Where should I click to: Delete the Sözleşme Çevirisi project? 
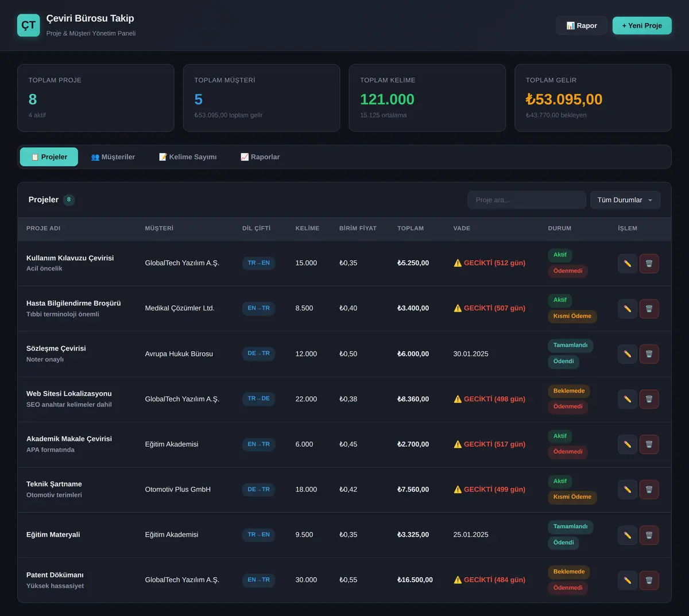649,354
